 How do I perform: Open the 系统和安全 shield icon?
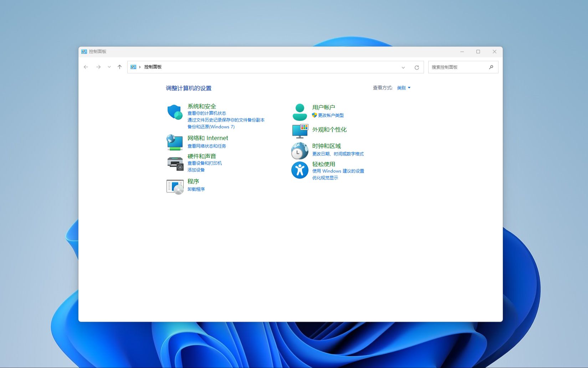175,112
